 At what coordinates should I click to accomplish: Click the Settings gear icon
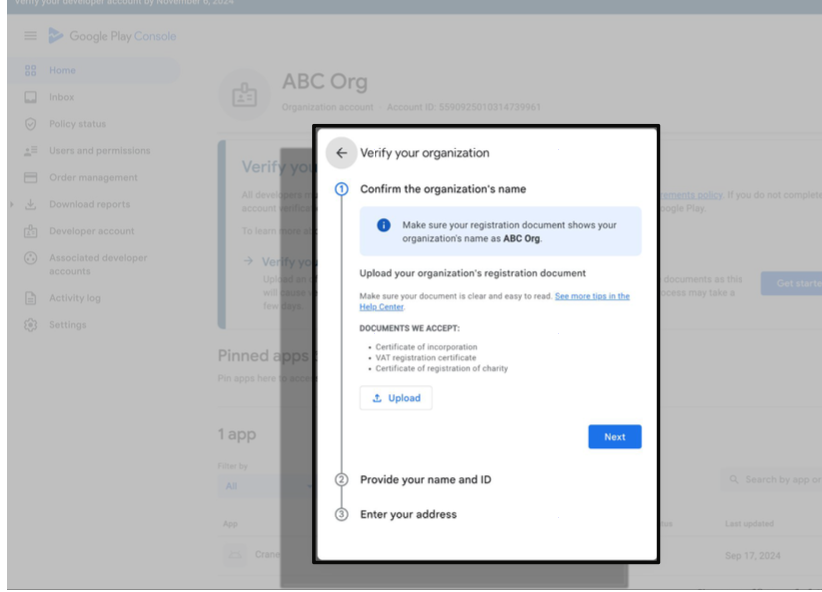[x=30, y=325]
